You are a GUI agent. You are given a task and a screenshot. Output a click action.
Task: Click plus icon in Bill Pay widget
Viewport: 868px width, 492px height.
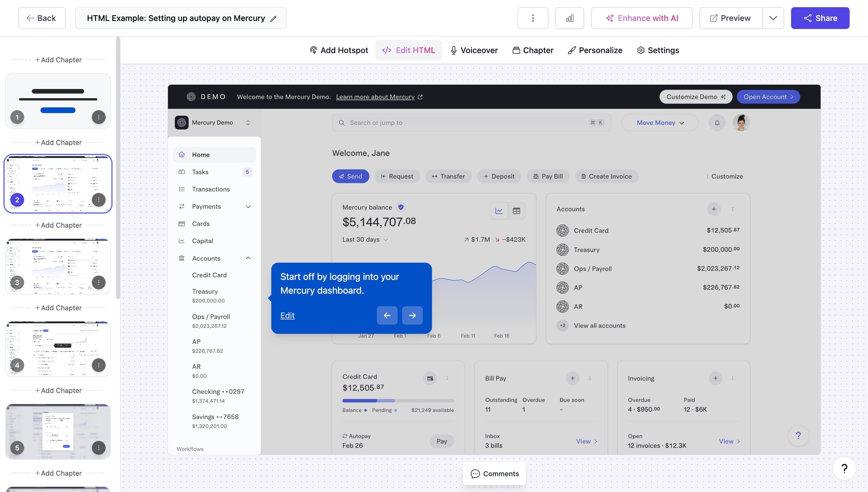[573, 378]
